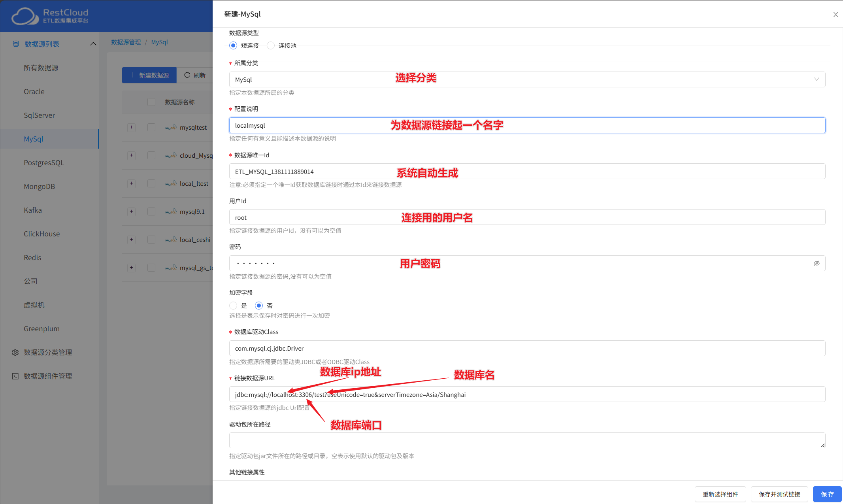Click the 密码 password field
The image size is (843, 504).
(x=527, y=263)
